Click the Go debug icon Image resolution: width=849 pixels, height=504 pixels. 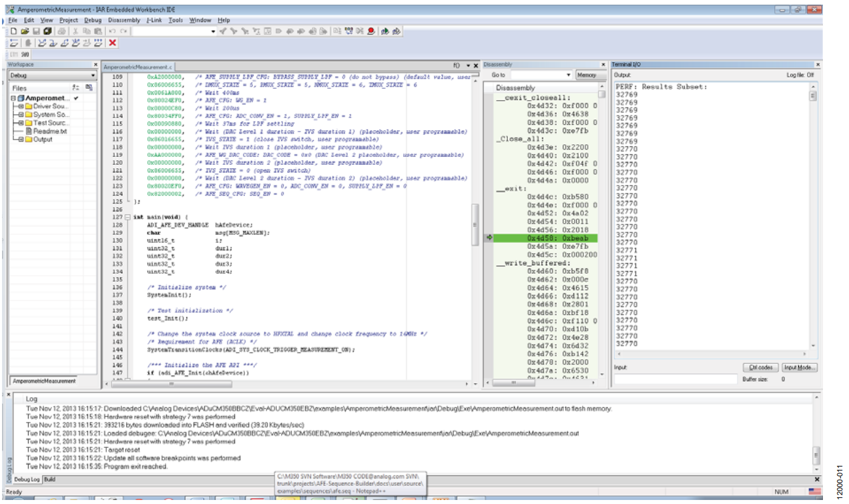click(x=97, y=43)
